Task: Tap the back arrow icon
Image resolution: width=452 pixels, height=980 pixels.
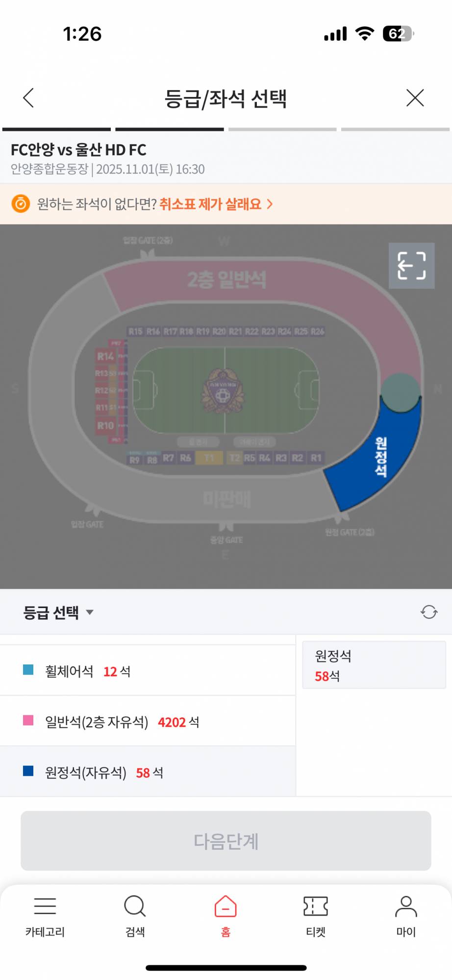Action: 29,98
